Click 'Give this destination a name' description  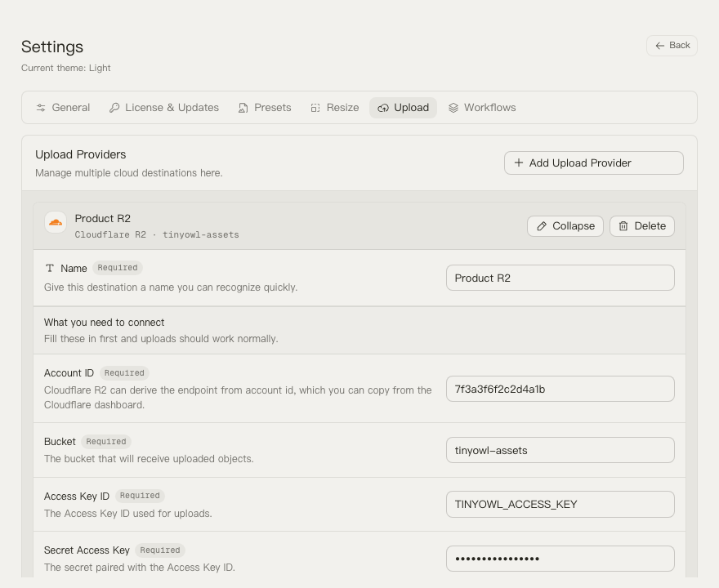point(171,287)
